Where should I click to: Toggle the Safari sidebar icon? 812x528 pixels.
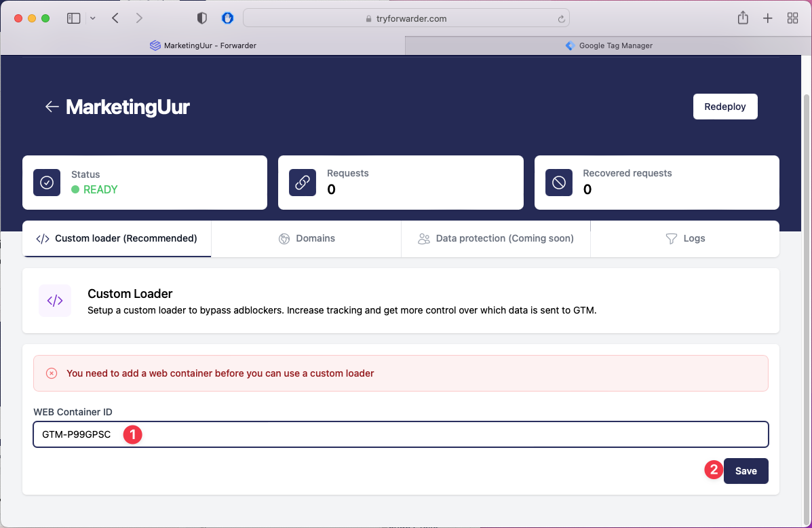pos(73,18)
